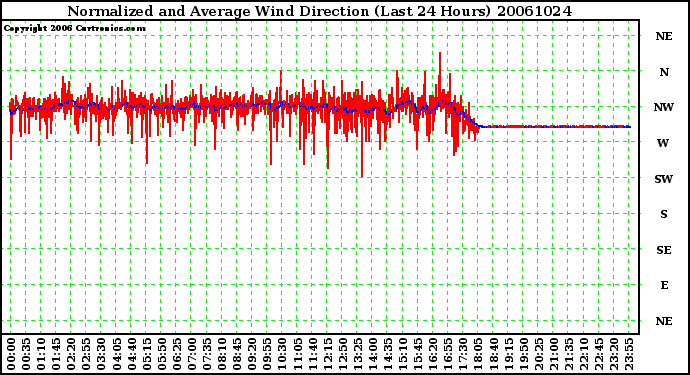Click the 19:15 time axis label
This screenshot has width=690, height=375.
coord(508,354)
